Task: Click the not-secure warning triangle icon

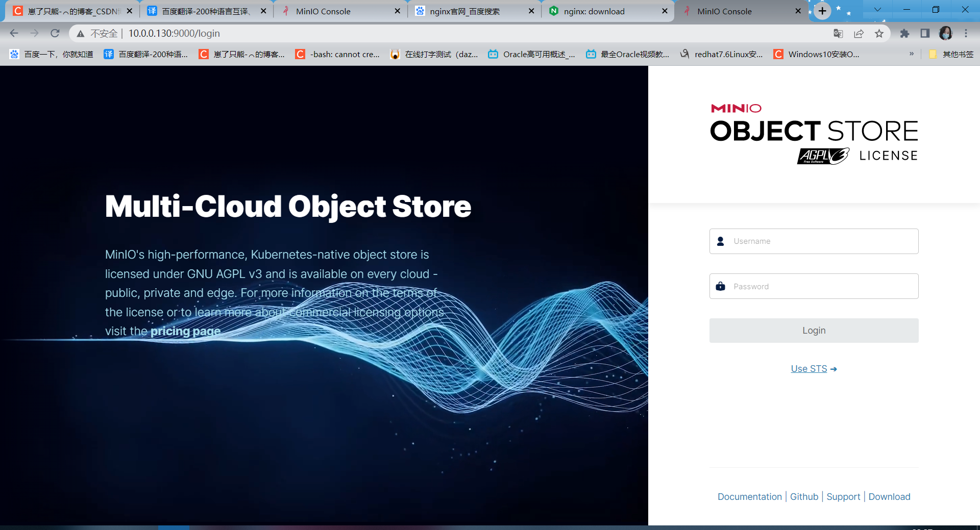Action: coord(81,34)
